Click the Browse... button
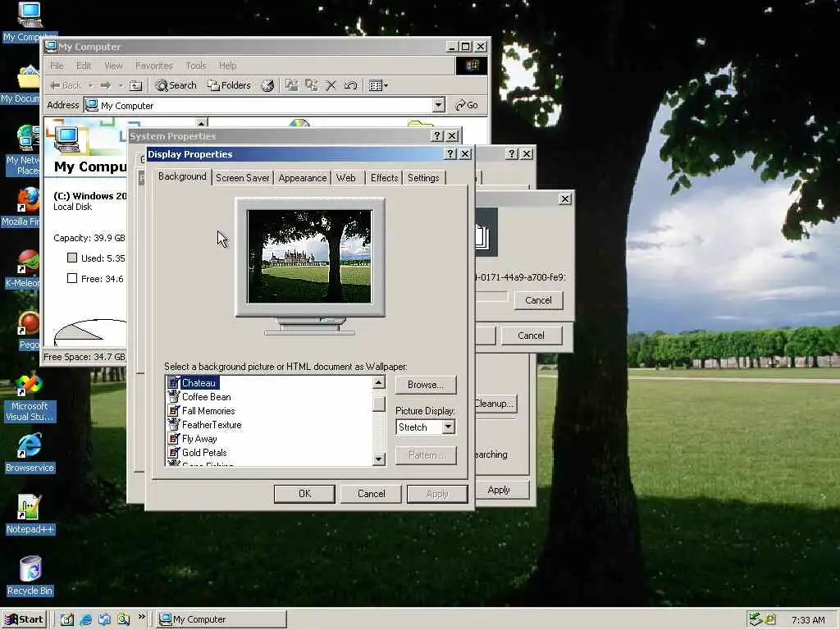This screenshot has height=630, width=840. tap(426, 385)
